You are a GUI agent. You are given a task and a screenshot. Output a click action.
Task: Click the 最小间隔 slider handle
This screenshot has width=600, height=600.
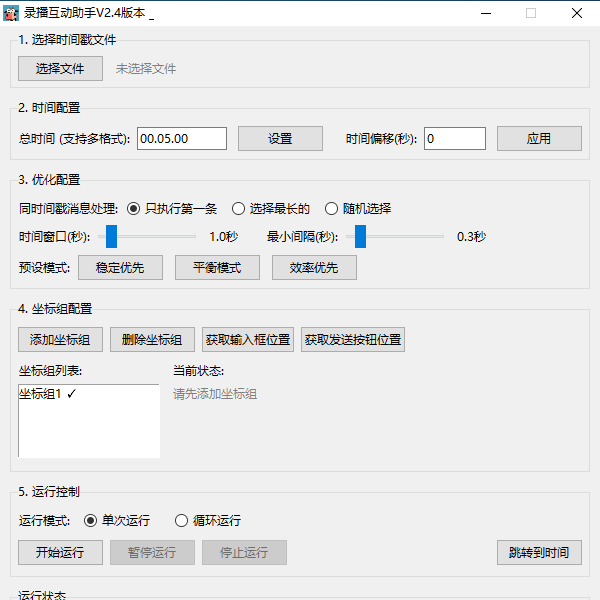coord(360,237)
